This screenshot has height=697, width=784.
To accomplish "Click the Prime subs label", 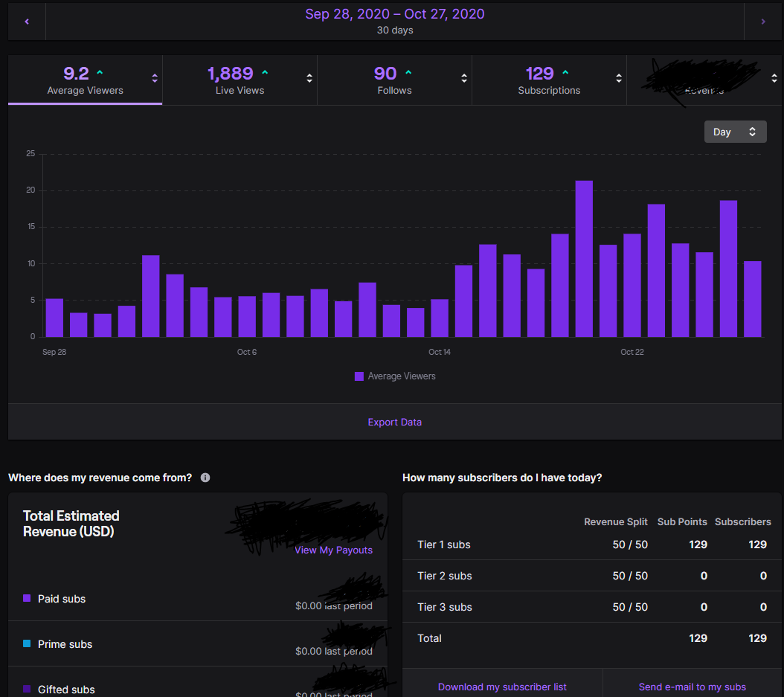I will [65, 644].
